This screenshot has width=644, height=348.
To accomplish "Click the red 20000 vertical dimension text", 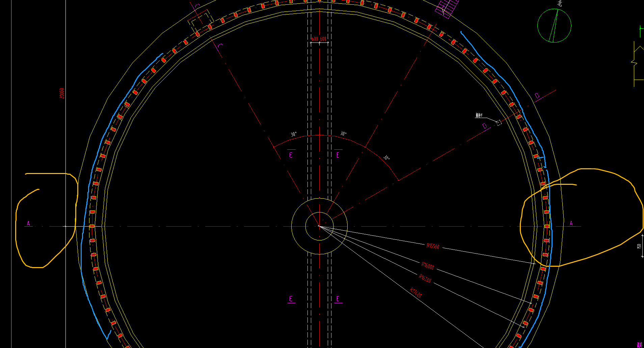I will click(62, 93).
